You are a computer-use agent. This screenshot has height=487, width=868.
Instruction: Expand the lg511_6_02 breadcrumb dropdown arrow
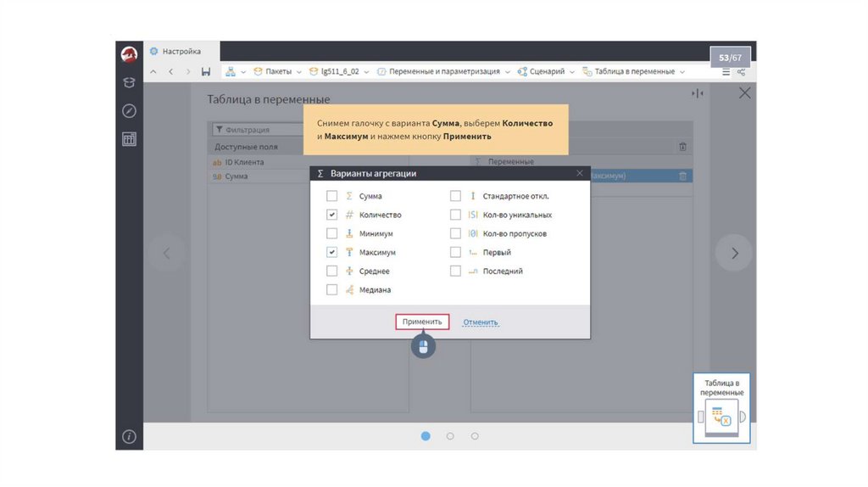366,72
